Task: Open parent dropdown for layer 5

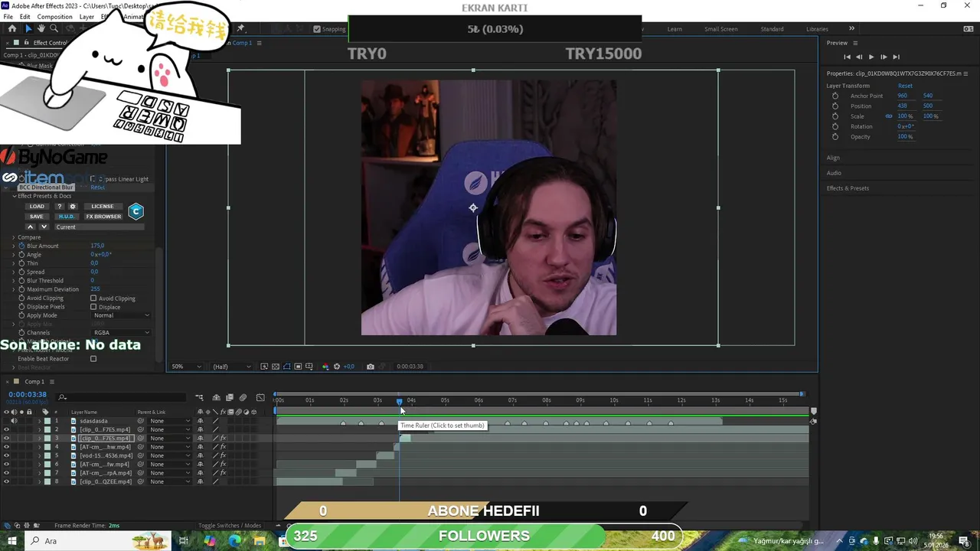Action: (x=169, y=456)
